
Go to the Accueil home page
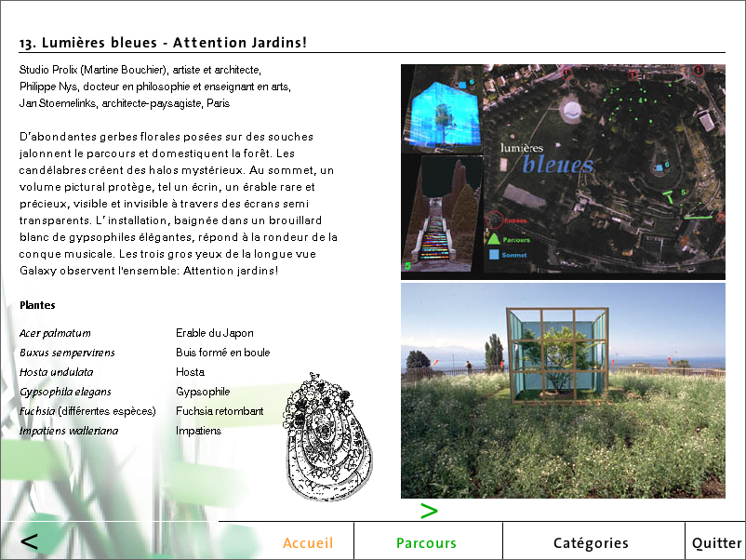308,543
